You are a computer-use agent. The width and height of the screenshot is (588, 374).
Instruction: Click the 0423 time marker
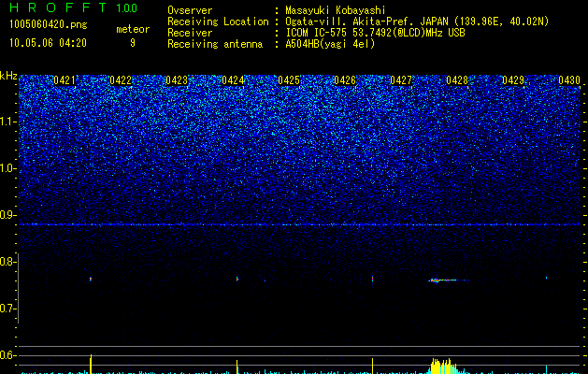[177, 80]
